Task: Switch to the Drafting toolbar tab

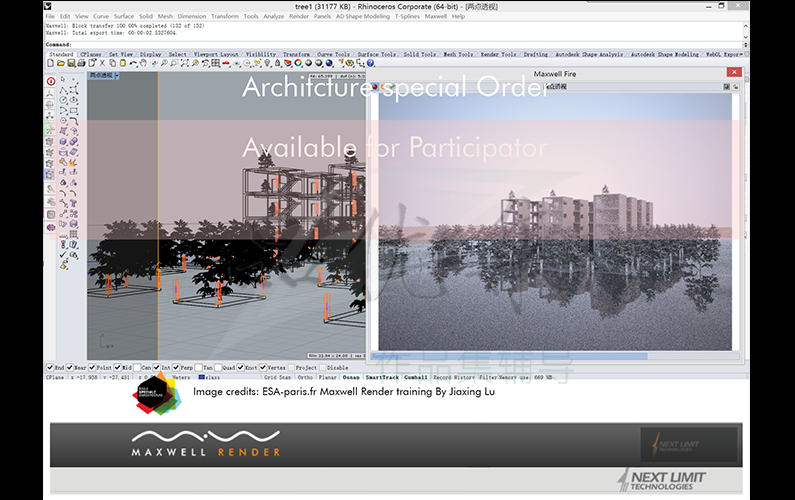Action: (x=536, y=54)
